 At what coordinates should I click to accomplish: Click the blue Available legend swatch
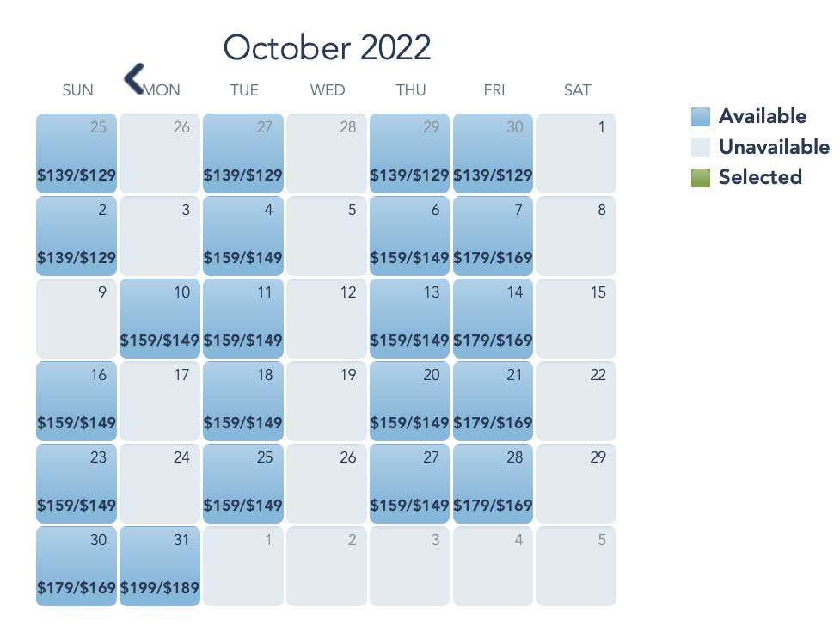pos(701,116)
